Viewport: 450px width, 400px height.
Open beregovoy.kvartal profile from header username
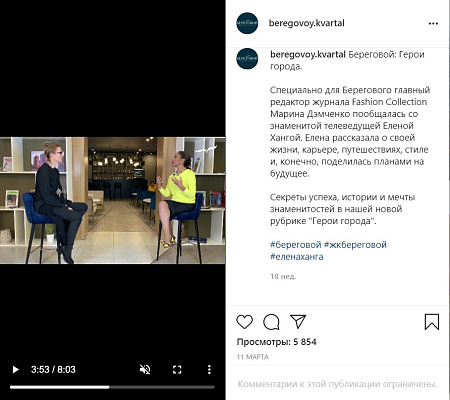pos(307,23)
